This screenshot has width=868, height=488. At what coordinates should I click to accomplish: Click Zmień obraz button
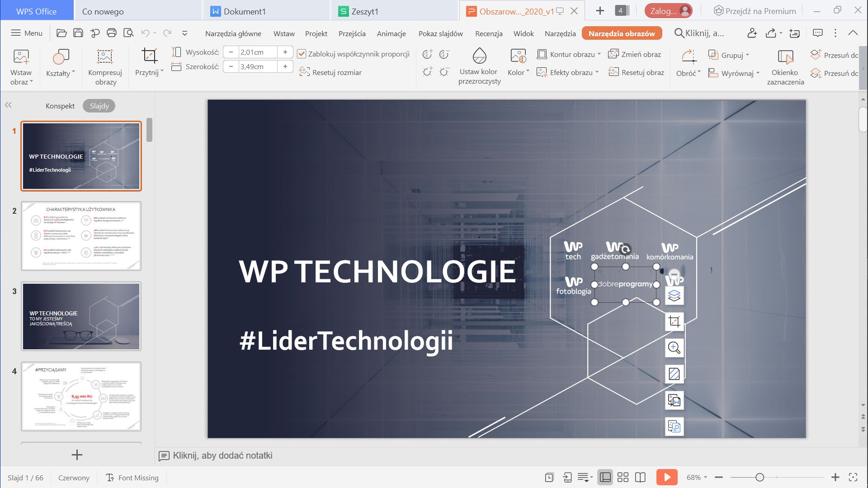tap(635, 54)
